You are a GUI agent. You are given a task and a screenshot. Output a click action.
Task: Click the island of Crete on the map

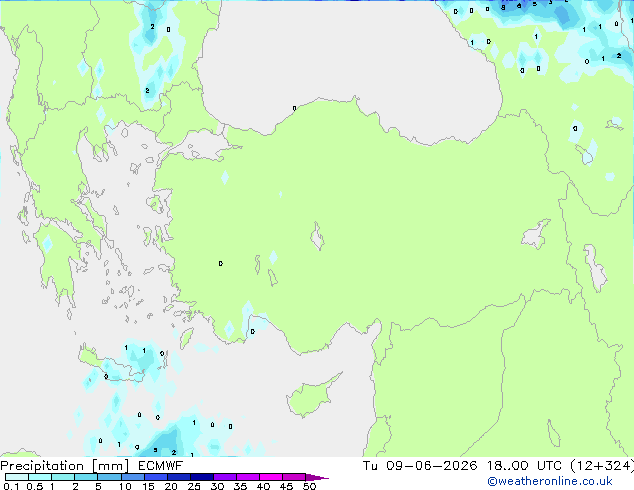click(111, 364)
